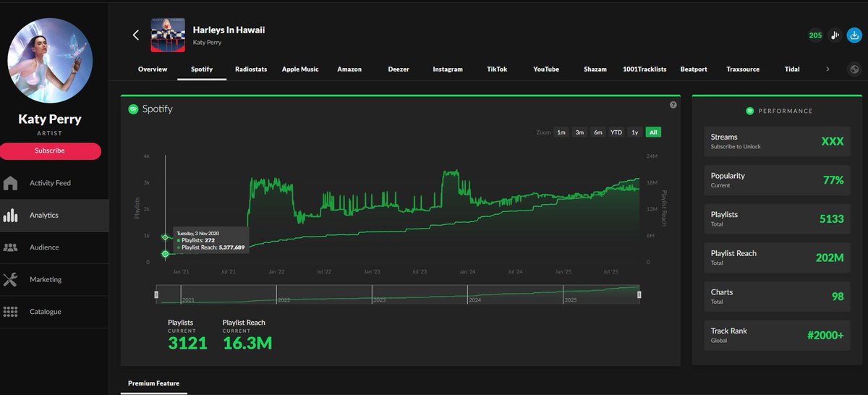868x395 pixels.
Task: Click current Playlists value 3121
Action: [187, 343]
